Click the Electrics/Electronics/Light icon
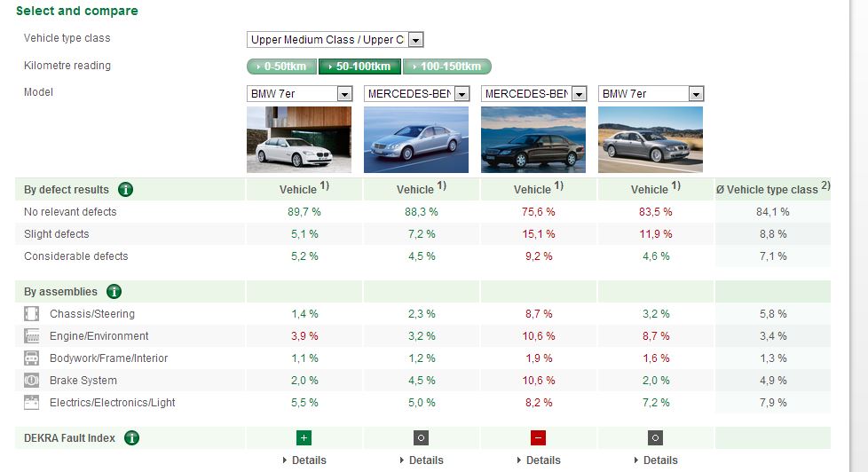Image resolution: width=868 pixels, height=472 pixels. tap(32, 403)
